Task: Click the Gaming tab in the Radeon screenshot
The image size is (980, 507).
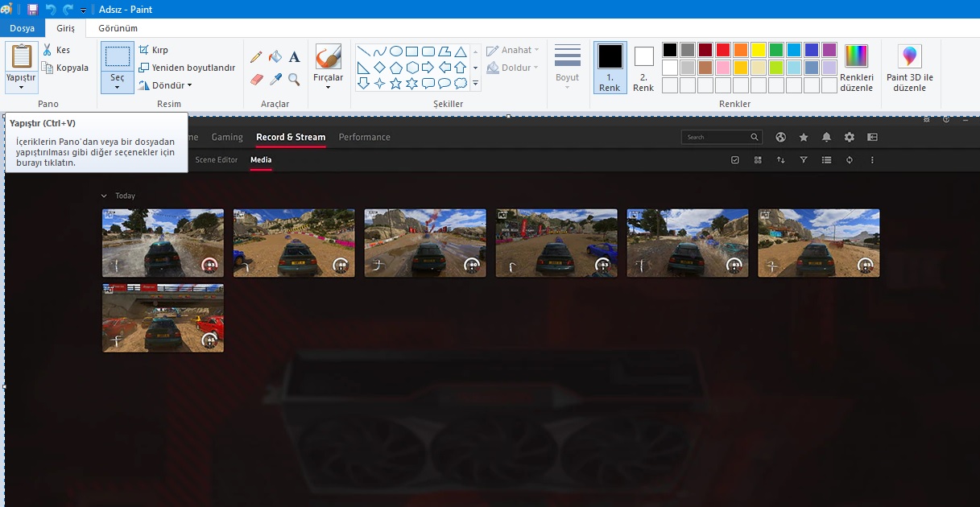Action: (x=227, y=137)
